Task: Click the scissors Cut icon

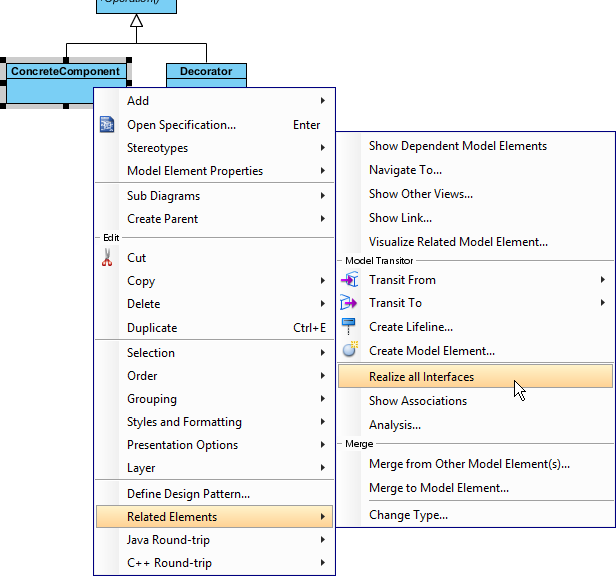Action: pos(108,258)
